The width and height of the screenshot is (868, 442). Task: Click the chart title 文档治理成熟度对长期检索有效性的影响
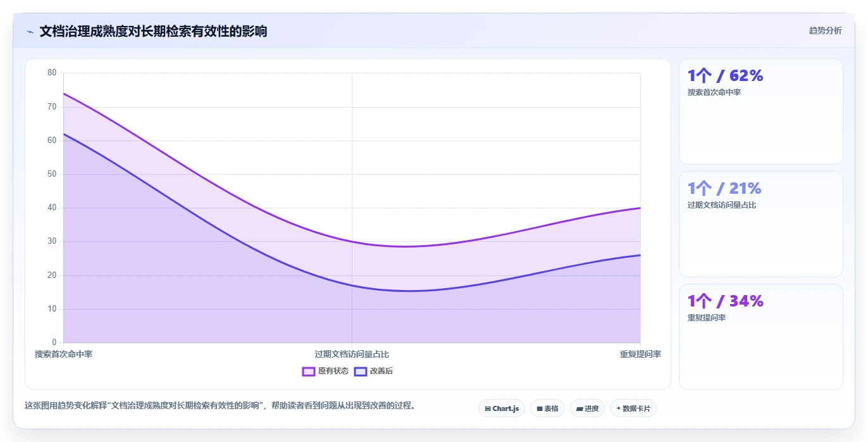(153, 31)
